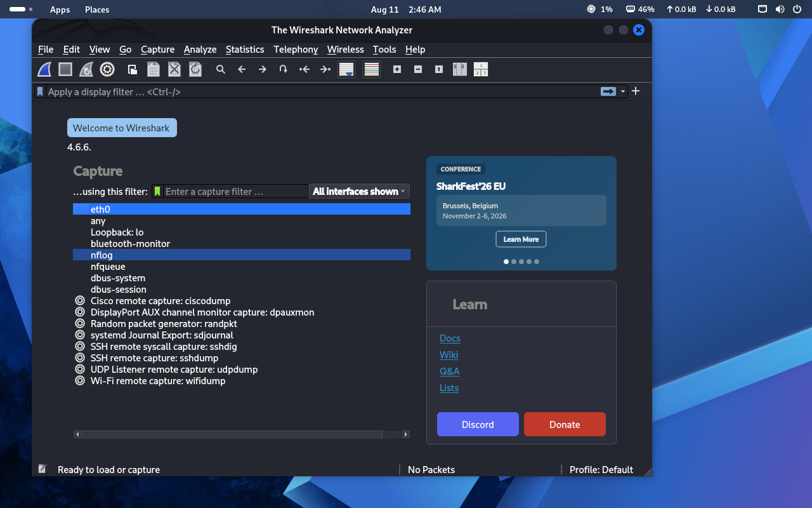Click the capture filter entry field
The width and height of the screenshot is (812, 508).
[236, 191]
